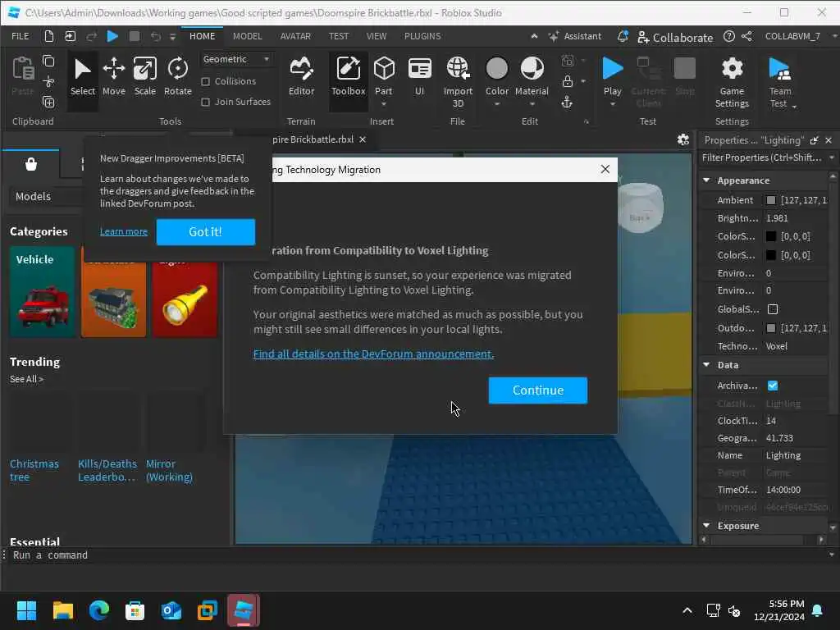Viewport: 840px width, 630px height.
Task: Click Continue in migration dialog
Action: [x=538, y=390]
